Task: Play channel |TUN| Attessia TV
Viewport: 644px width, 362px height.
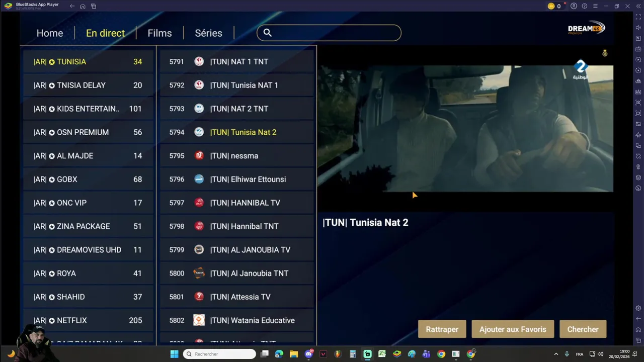Action: tap(237, 297)
